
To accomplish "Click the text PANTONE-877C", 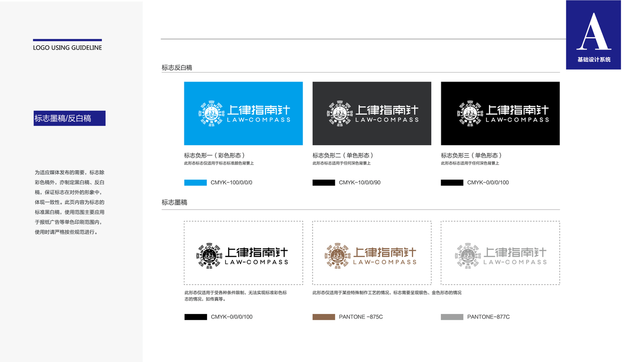I will coord(488,317).
